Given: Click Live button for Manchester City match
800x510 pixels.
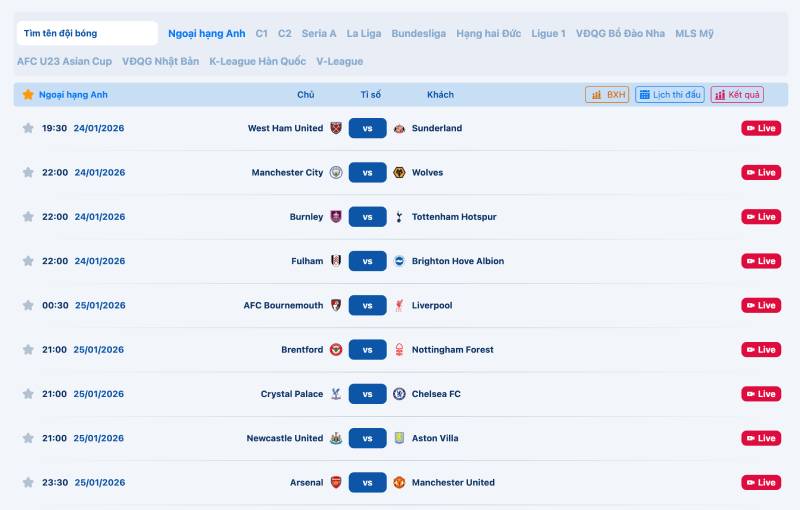Looking at the screenshot, I should (x=761, y=172).
